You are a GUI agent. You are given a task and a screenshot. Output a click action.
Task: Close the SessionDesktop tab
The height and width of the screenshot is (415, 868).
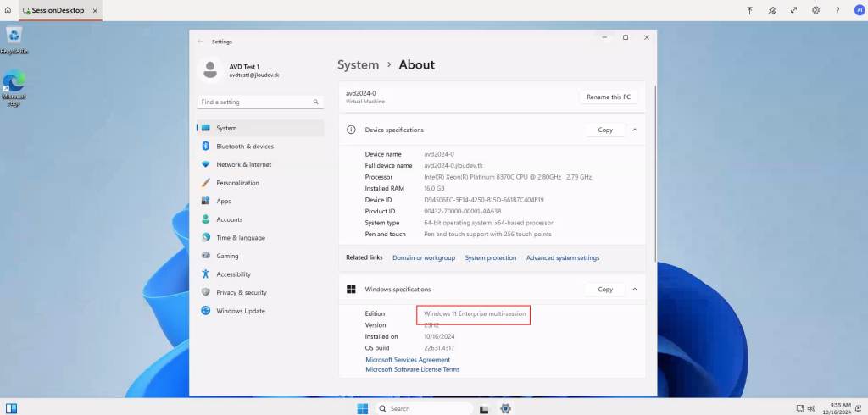click(x=95, y=10)
